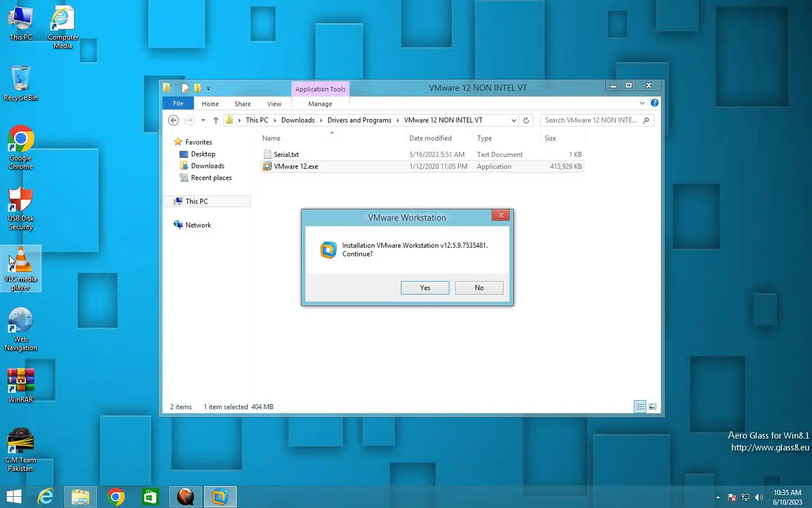Select the VMware 12.exe file
812x508 pixels.
tap(423, 167)
